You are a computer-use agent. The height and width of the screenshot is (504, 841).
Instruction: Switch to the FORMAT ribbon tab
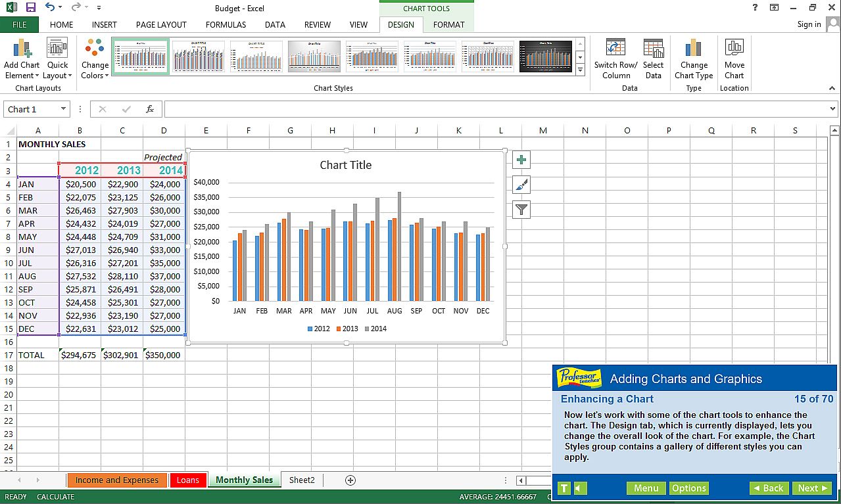coord(448,24)
